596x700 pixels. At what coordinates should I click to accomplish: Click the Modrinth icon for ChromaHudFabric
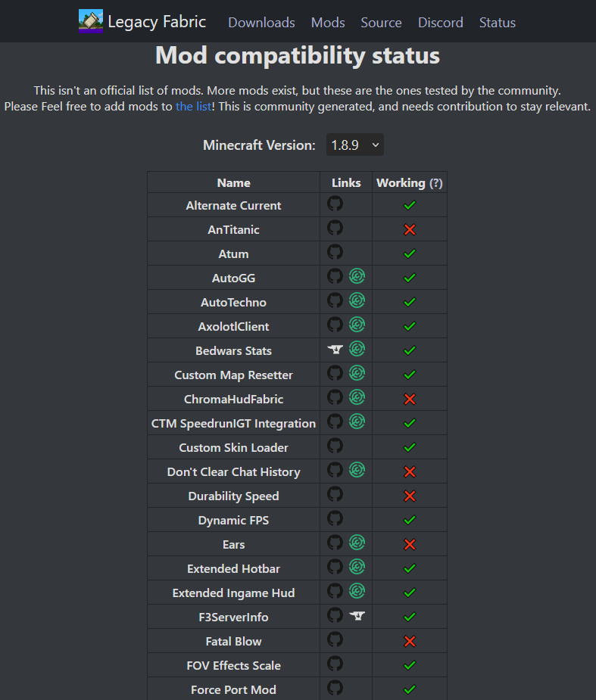[x=357, y=397]
